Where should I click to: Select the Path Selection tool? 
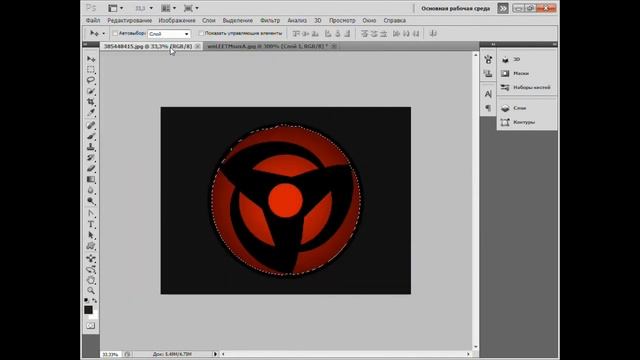point(91,236)
